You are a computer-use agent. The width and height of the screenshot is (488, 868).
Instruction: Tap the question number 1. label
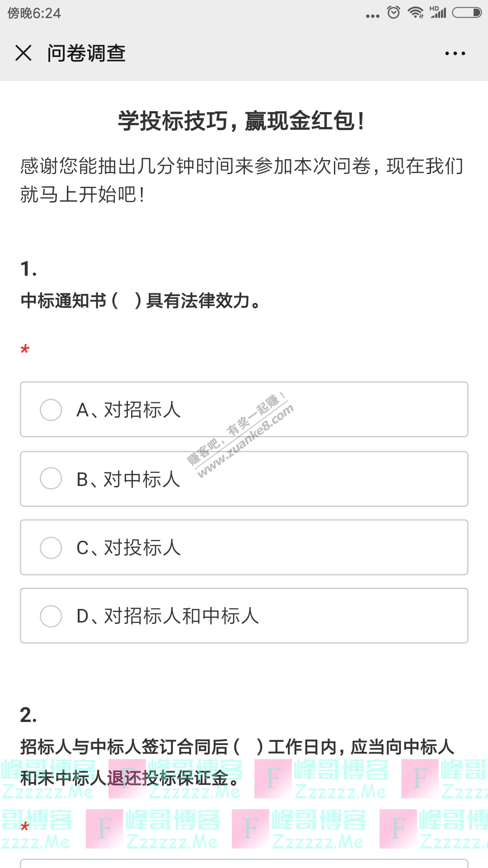tap(28, 269)
